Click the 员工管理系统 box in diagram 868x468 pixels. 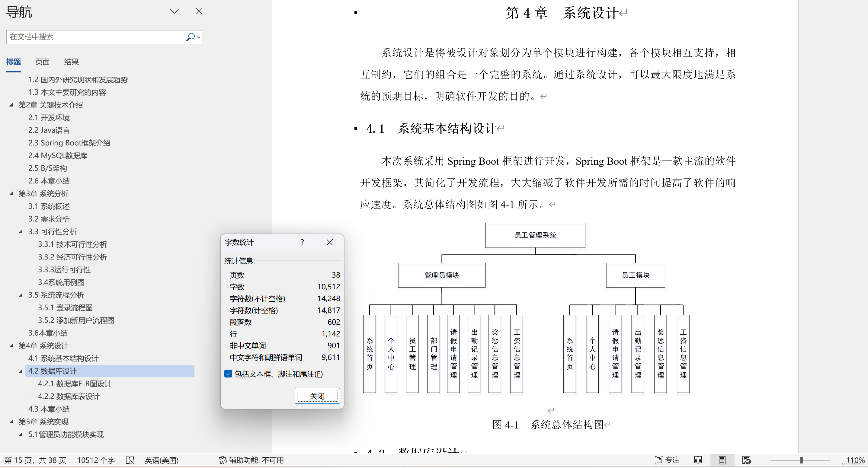pos(535,235)
